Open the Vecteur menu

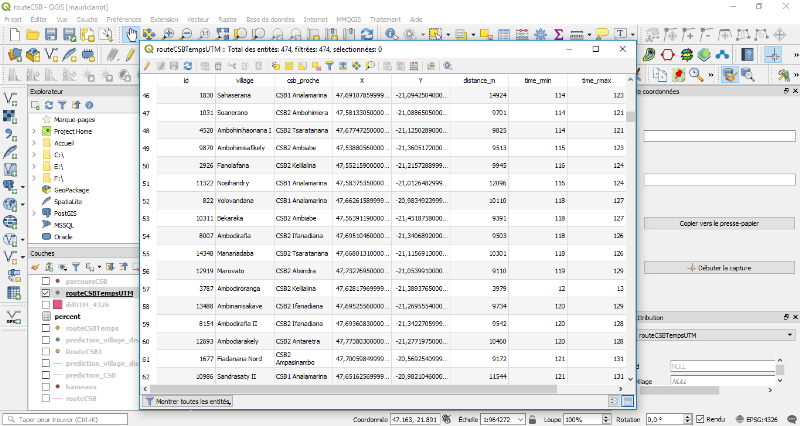[x=198, y=19]
